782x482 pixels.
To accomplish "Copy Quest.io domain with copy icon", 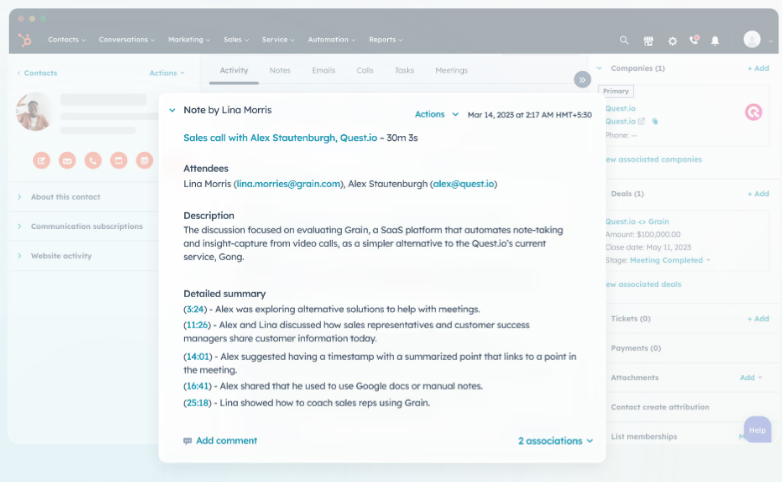I will (655, 121).
